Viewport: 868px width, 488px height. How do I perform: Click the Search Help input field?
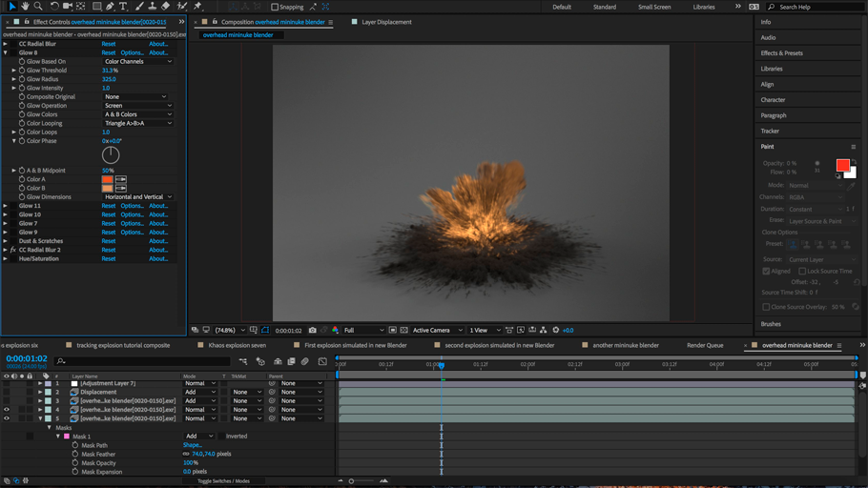[x=813, y=7]
